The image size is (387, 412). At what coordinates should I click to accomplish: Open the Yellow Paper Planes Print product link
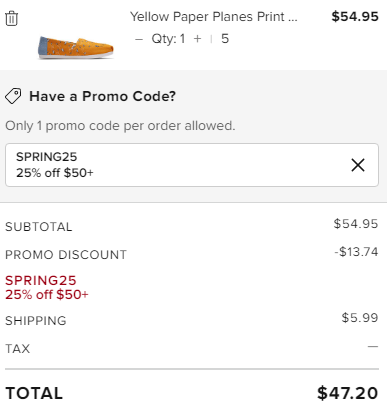[x=213, y=17]
